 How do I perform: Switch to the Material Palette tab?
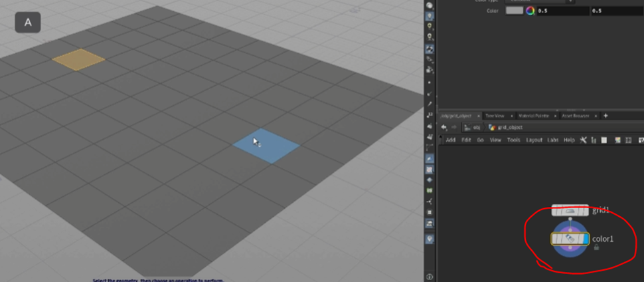(x=534, y=116)
